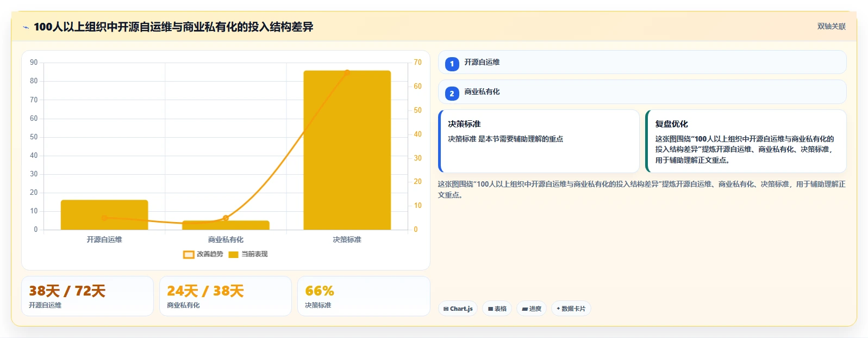Click the Chart.js tag
Viewport: 868px width, 338px height.
coord(458,309)
